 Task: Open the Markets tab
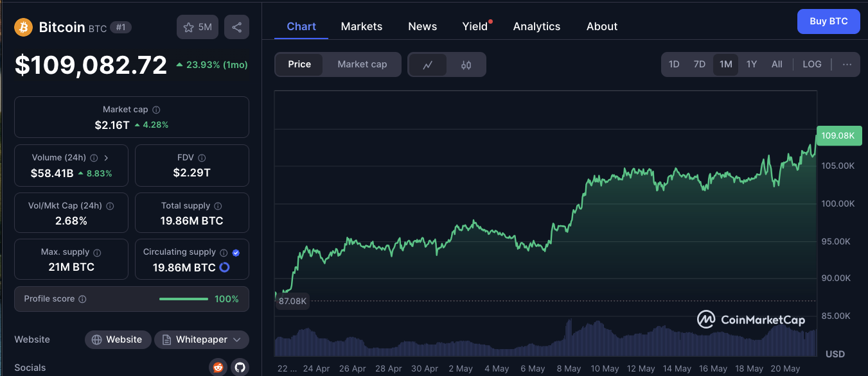362,26
